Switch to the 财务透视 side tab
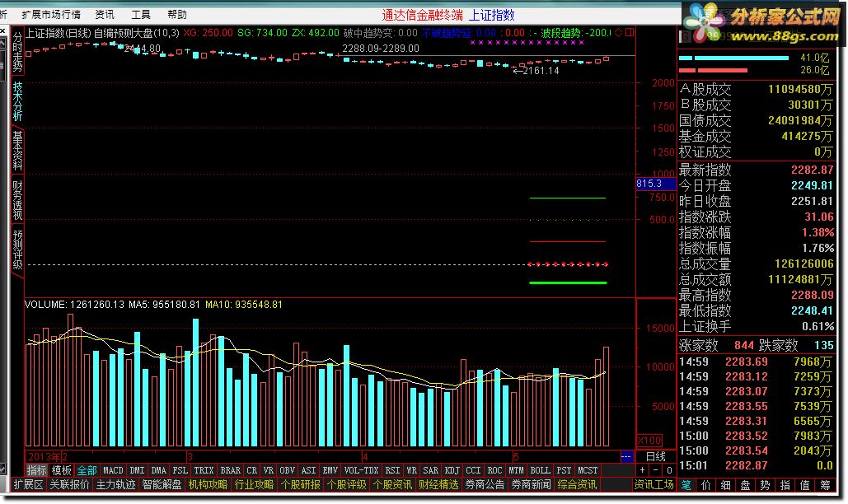848x504 pixels. pyautogui.click(x=17, y=200)
